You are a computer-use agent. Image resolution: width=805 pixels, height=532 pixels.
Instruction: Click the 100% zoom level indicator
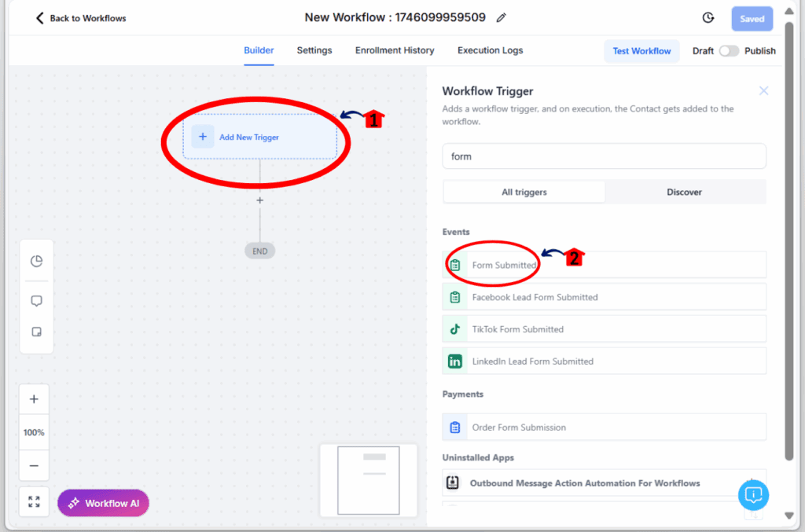tap(34, 432)
